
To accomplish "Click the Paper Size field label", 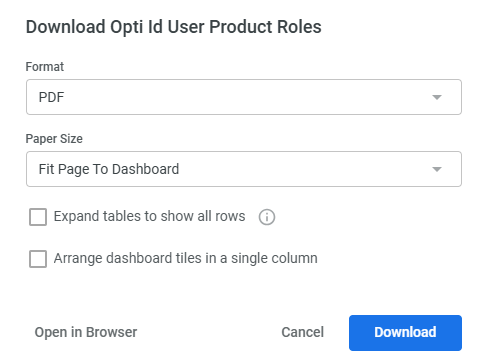I will coord(54,139).
